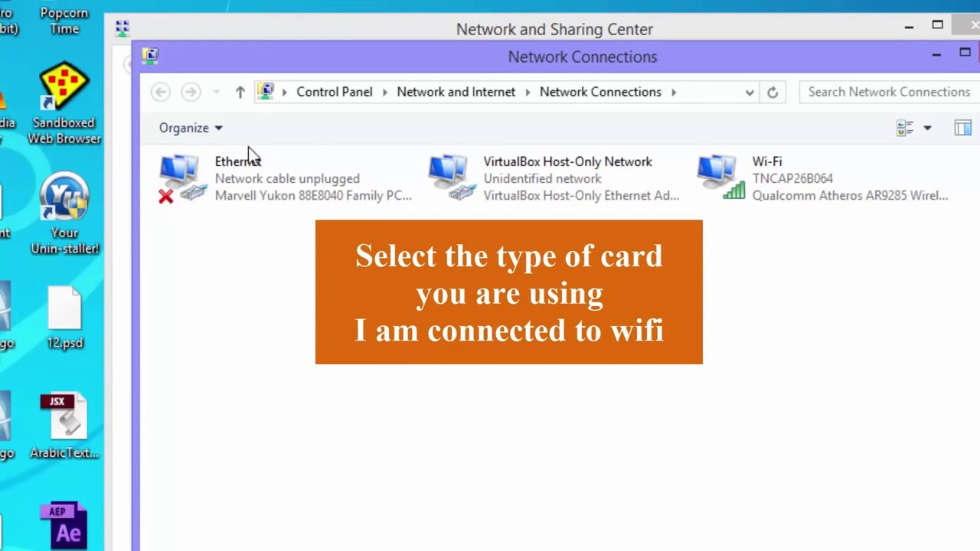This screenshot has height=551, width=980.
Task: Expand the arrow after Control Panel breadcrumb
Action: click(x=384, y=92)
